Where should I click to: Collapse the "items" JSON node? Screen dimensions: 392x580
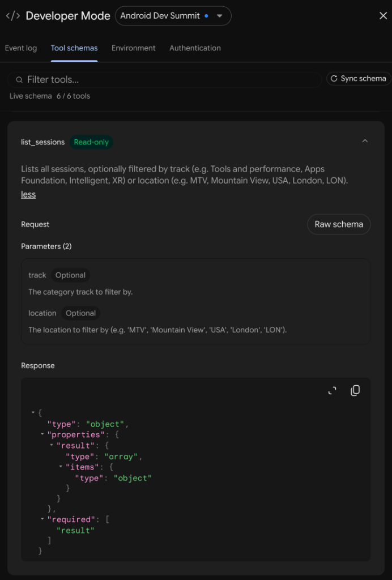61,467
